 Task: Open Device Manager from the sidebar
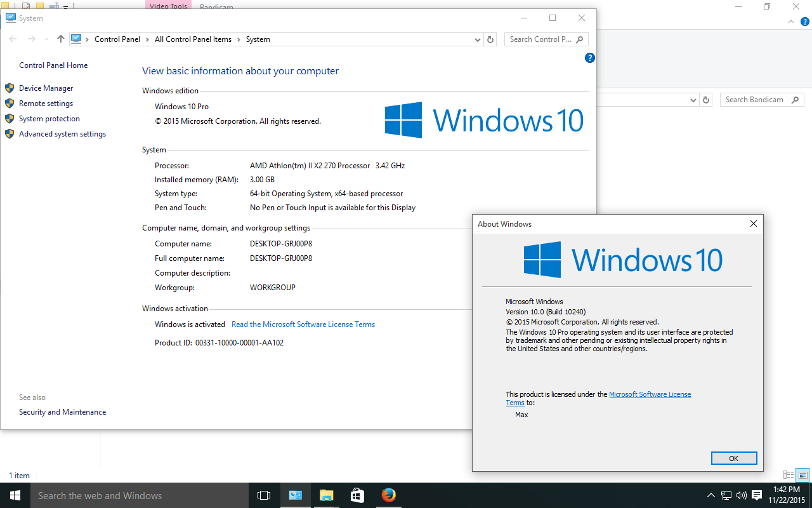point(46,88)
